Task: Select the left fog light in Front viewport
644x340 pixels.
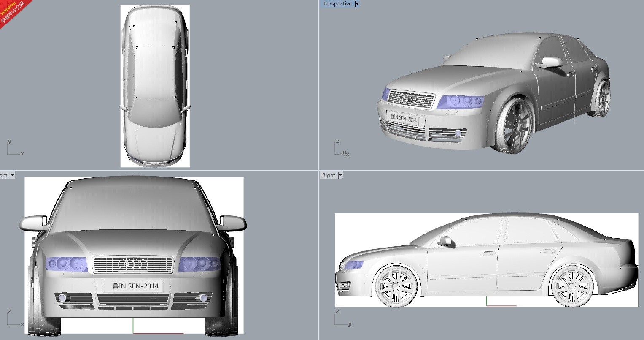Action: 62,298
